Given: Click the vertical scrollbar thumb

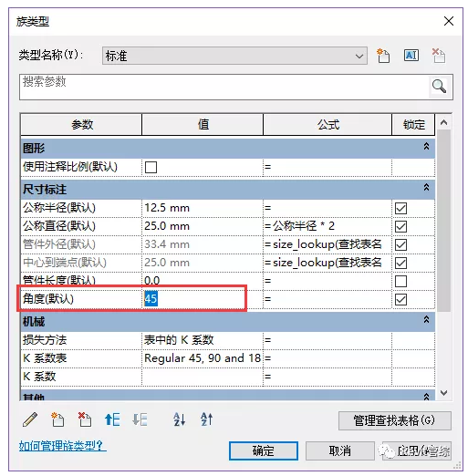Looking at the screenshot, I should 444,221.
